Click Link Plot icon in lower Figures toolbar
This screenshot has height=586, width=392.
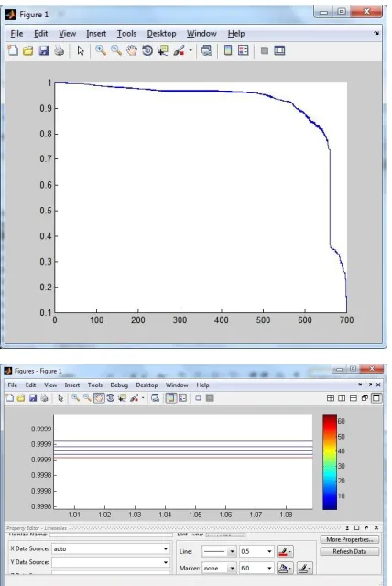155,398
